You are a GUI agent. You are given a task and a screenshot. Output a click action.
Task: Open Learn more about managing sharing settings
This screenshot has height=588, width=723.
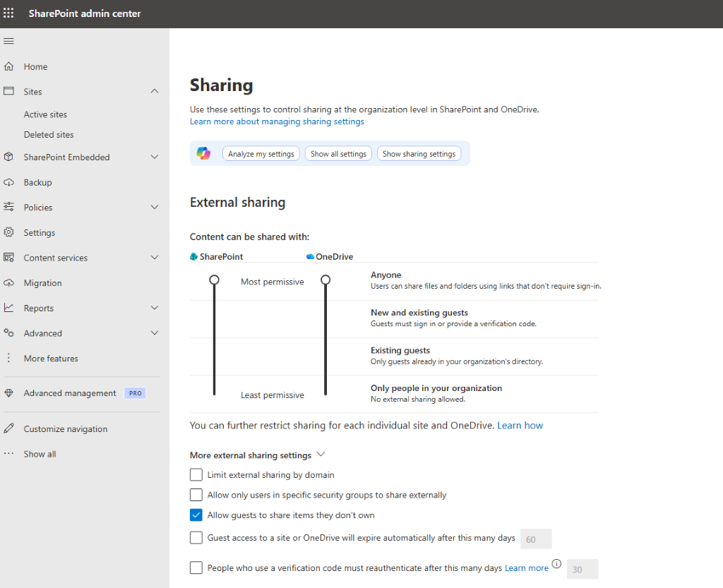click(277, 121)
